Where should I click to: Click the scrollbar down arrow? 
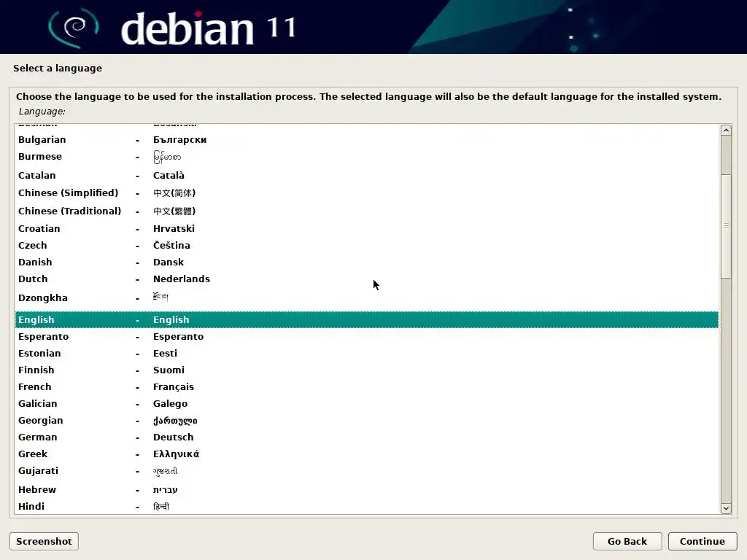click(x=726, y=508)
